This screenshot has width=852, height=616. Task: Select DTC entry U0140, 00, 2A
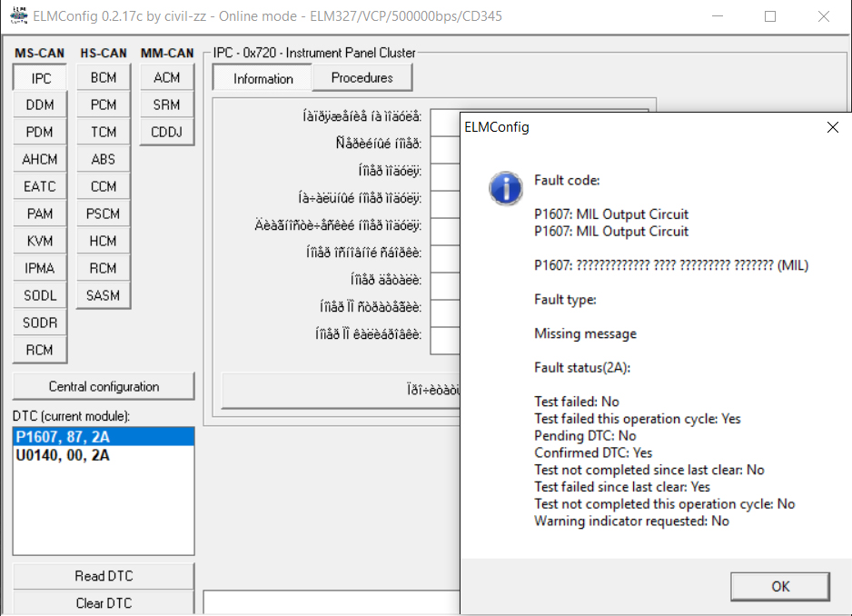(63, 455)
